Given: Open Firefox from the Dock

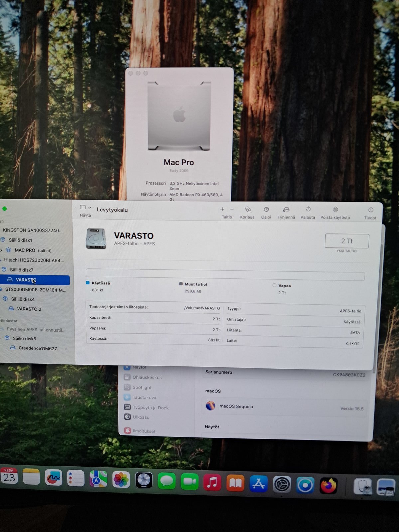Looking at the screenshot, I should click(329, 486).
